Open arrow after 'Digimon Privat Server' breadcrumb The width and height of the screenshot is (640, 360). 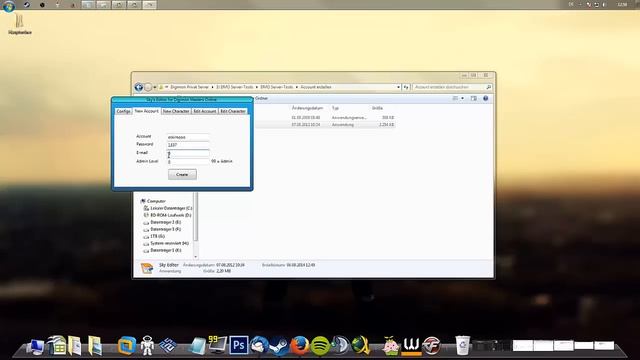212,87
